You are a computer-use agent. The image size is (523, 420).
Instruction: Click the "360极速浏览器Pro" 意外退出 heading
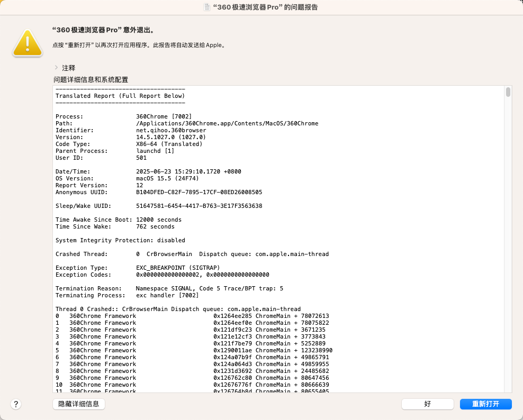click(x=104, y=30)
